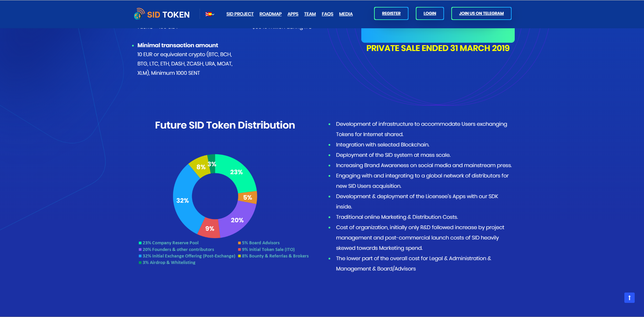The width and height of the screenshot is (644, 317).
Task: Click legend text '20% Founders & other contributors'
Action: point(178,249)
